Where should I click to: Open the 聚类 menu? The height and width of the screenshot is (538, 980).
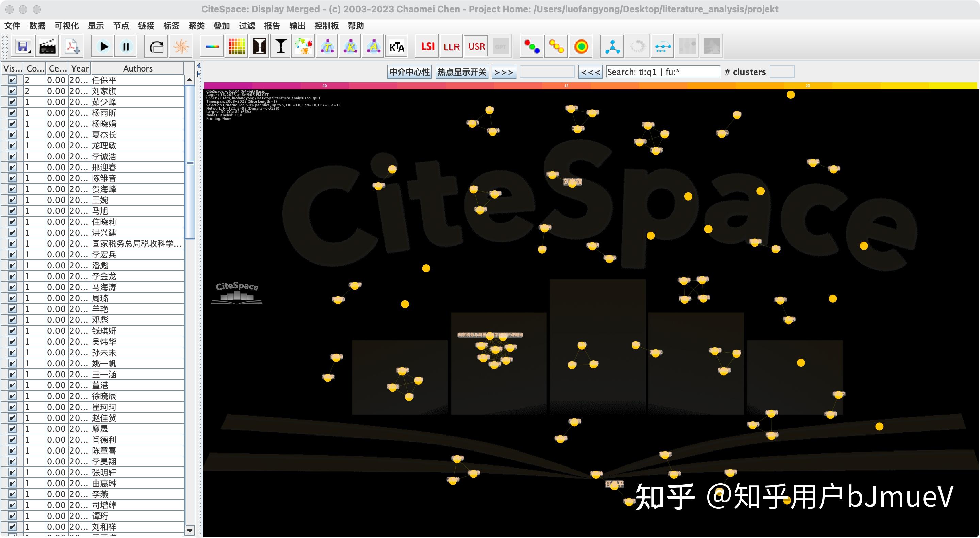coord(196,26)
